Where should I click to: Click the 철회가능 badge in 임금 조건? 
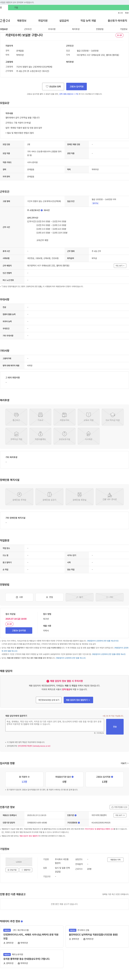95,203
